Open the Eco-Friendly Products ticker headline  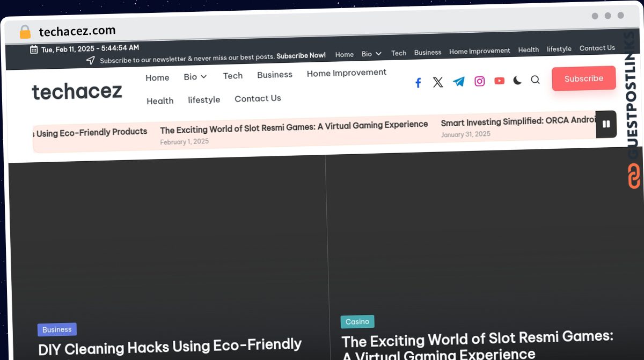90,132
